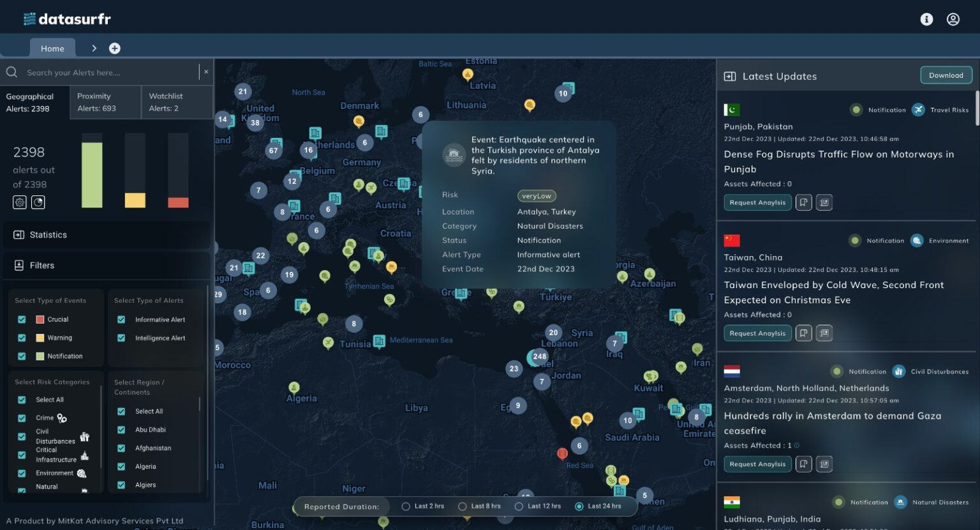Open Watchlist Alerts tab
980x530 pixels.
tap(177, 102)
